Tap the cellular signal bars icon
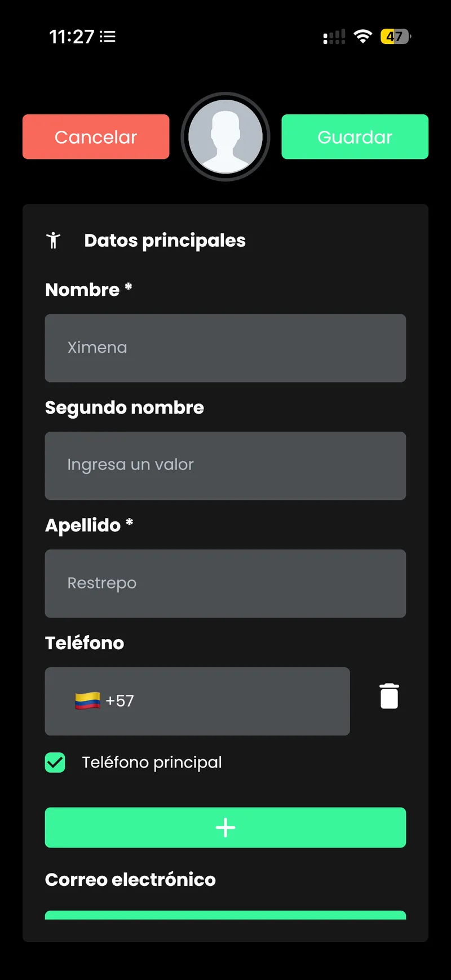 [334, 37]
